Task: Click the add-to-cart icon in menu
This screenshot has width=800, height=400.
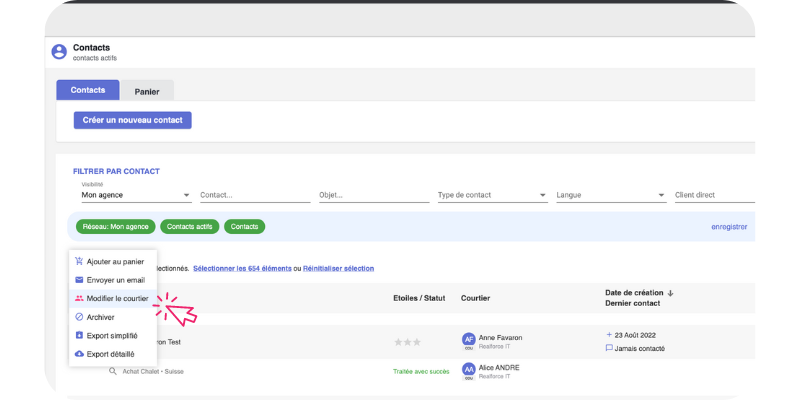Action: coord(79,261)
